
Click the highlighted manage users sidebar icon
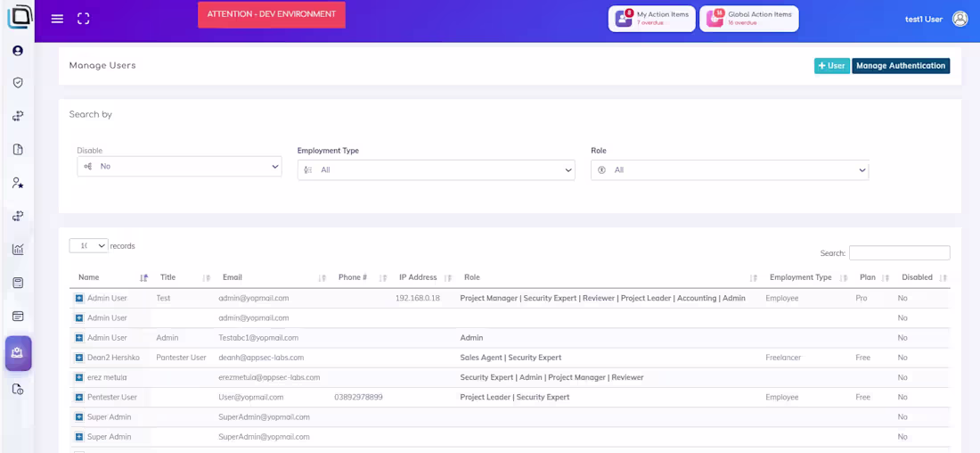pyautogui.click(x=18, y=353)
